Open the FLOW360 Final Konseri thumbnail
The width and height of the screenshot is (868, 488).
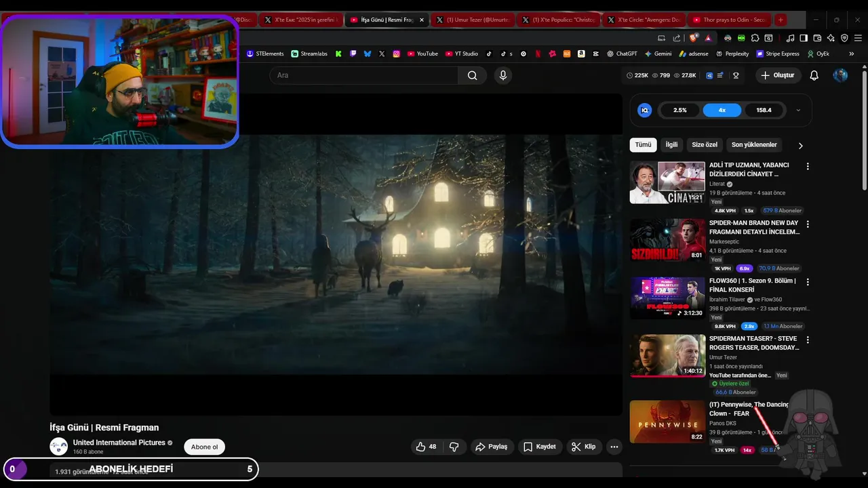pyautogui.click(x=668, y=298)
